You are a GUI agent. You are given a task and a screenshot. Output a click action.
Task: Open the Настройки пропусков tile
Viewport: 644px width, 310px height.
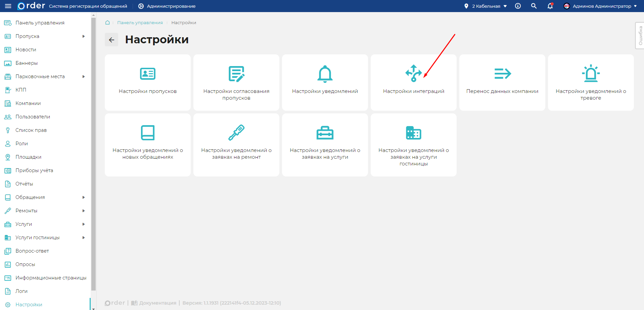[x=147, y=82]
